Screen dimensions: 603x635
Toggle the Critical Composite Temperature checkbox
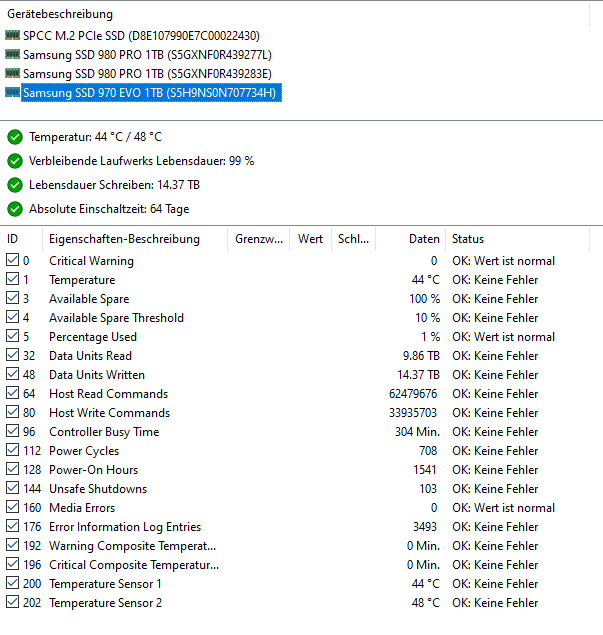[13, 564]
